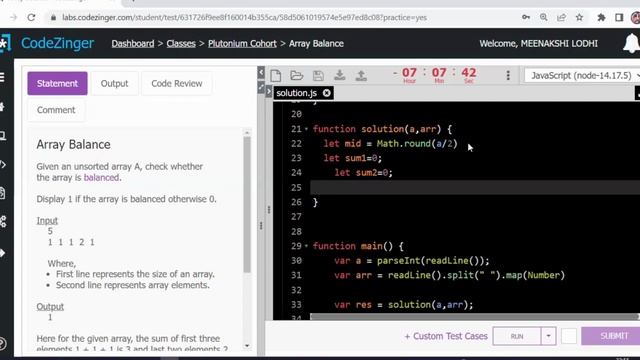
Task: Open the file tree arrow beside solution.js
Action: pos(269,92)
